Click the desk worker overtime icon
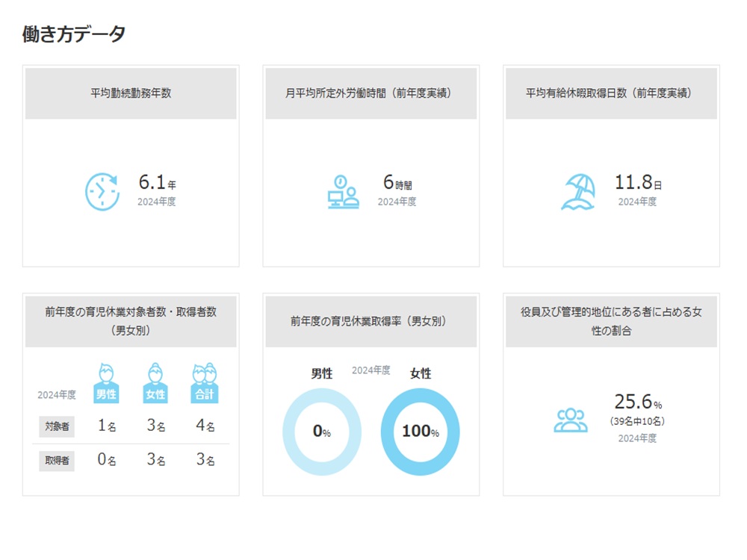 pyautogui.click(x=343, y=191)
